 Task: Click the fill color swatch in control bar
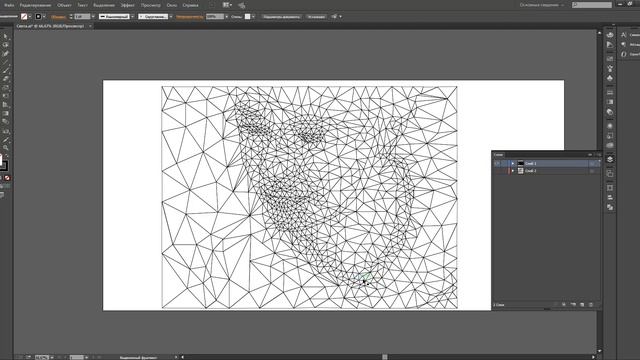tap(24, 17)
